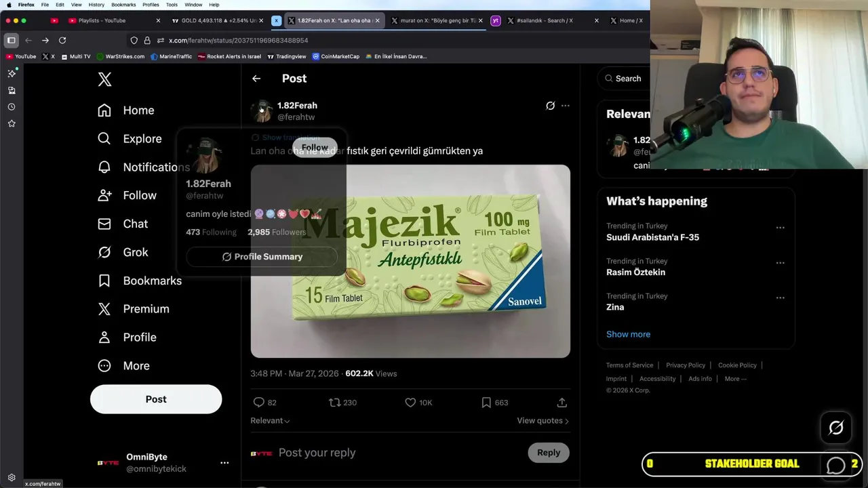Open the X logo home icon
This screenshot has height=488, width=868.
pyautogui.click(x=104, y=79)
